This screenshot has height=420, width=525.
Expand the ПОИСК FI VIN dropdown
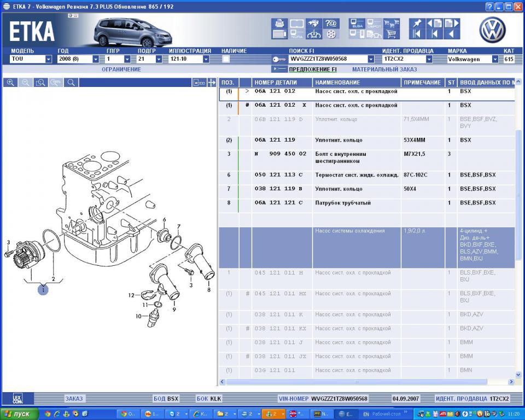371,59
